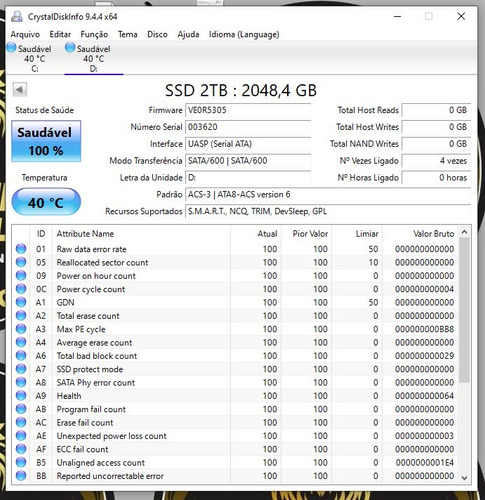Click status orb for Health attribute row

21,396
